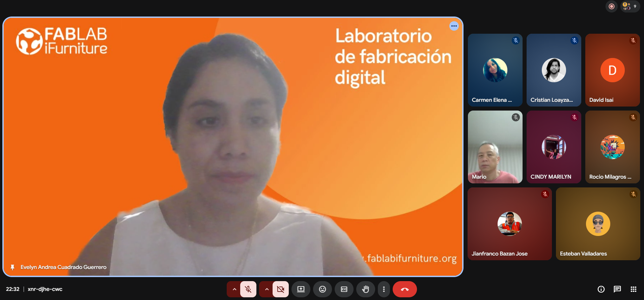644x300 pixels.
Task: Open meeting details info panel
Action: click(601, 289)
